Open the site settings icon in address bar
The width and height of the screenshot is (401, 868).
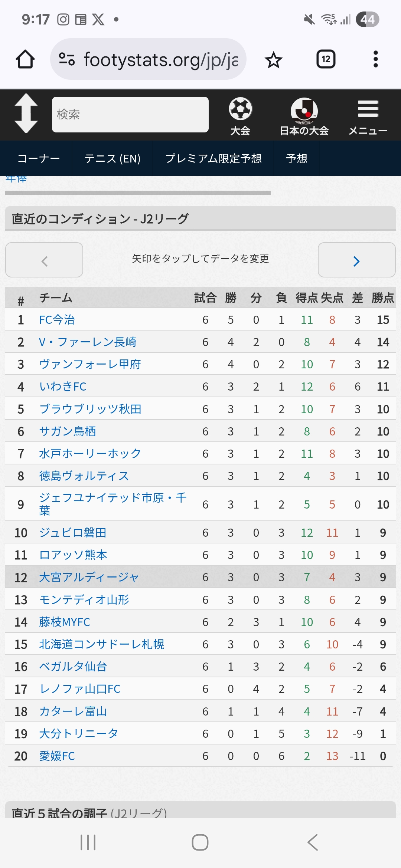(67, 59)
